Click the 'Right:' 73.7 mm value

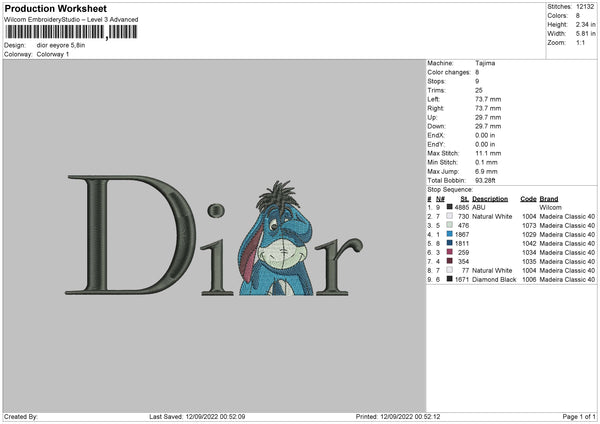(x=488, y=108)
